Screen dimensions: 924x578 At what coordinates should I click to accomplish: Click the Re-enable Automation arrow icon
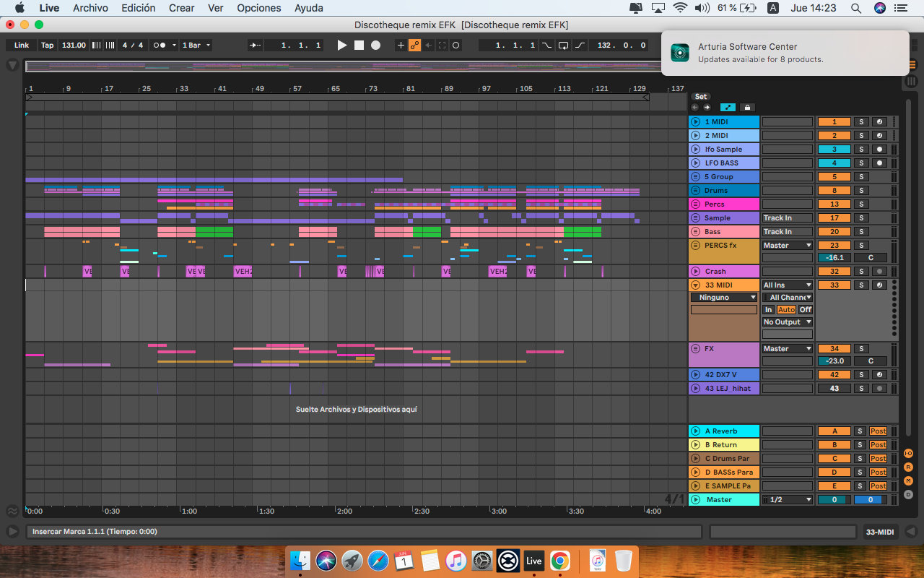[429, 45]
